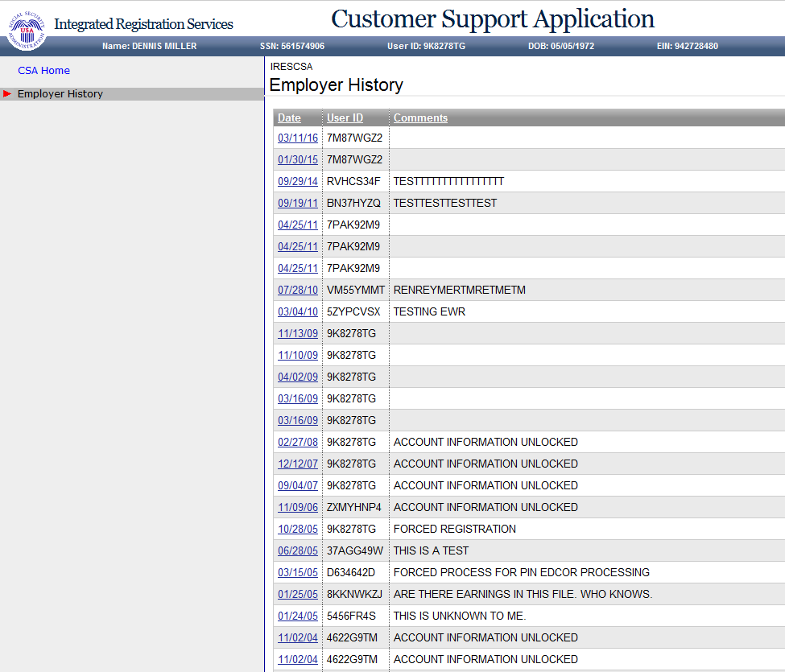Open the 01/25/05 history entry
This screenshot has height=672, width=785.
coord(298,594)
